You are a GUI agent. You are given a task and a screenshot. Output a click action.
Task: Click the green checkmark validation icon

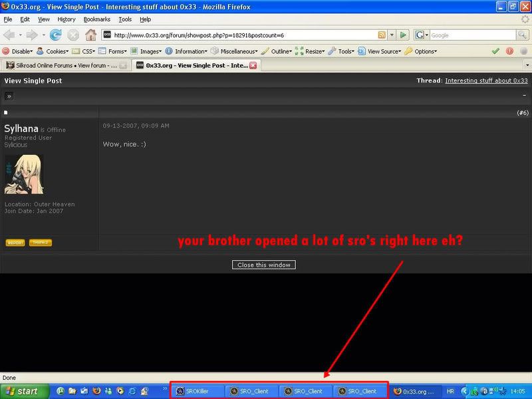(x=495, y=51)
